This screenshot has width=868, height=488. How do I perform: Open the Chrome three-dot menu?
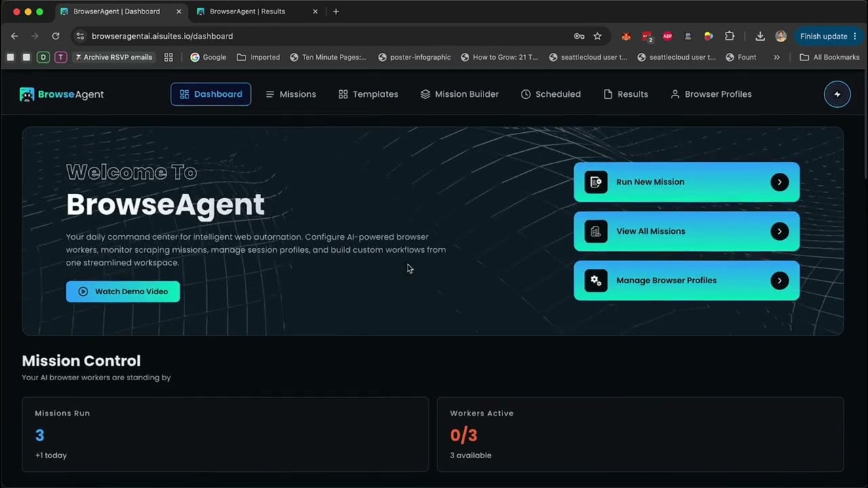(854, 37)
